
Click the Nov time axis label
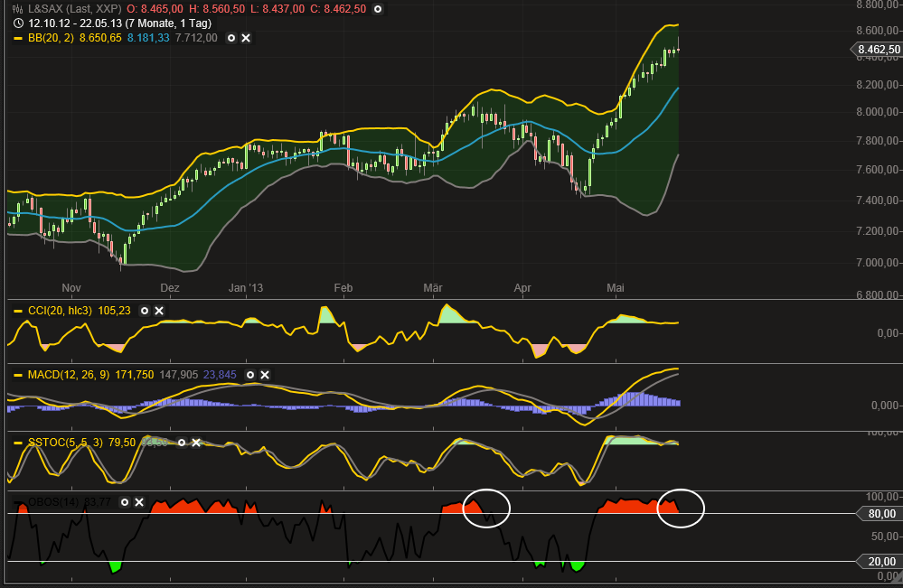point(71,287)
